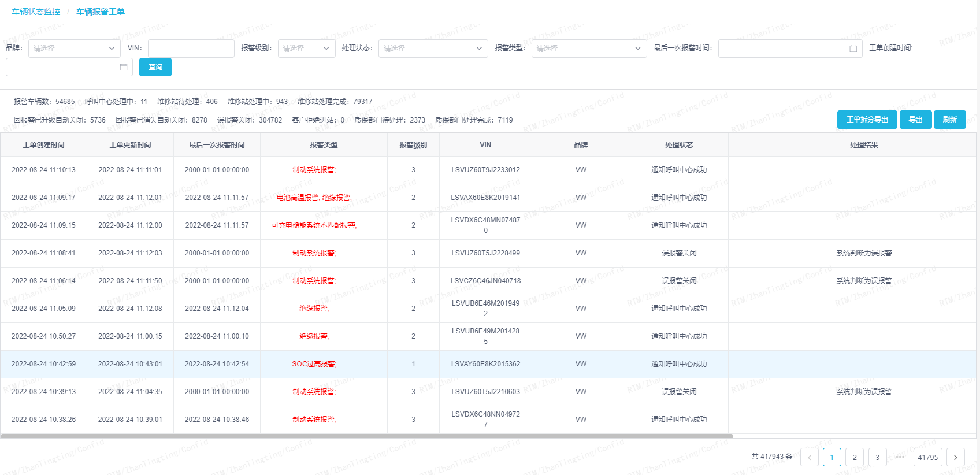Image resolution: width=980 pixels, height=475 pixels.
Task: Jump to last page 41795
Action: click(927, 457)
